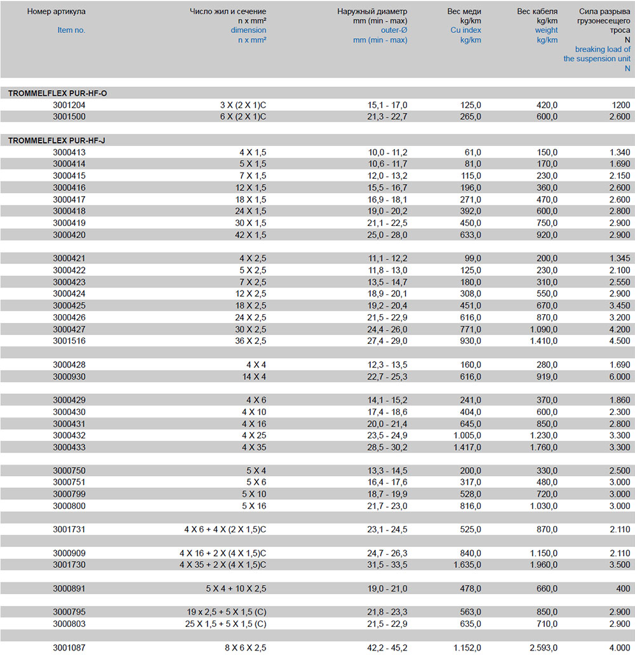Select item number 3000426

click(69, 317)
